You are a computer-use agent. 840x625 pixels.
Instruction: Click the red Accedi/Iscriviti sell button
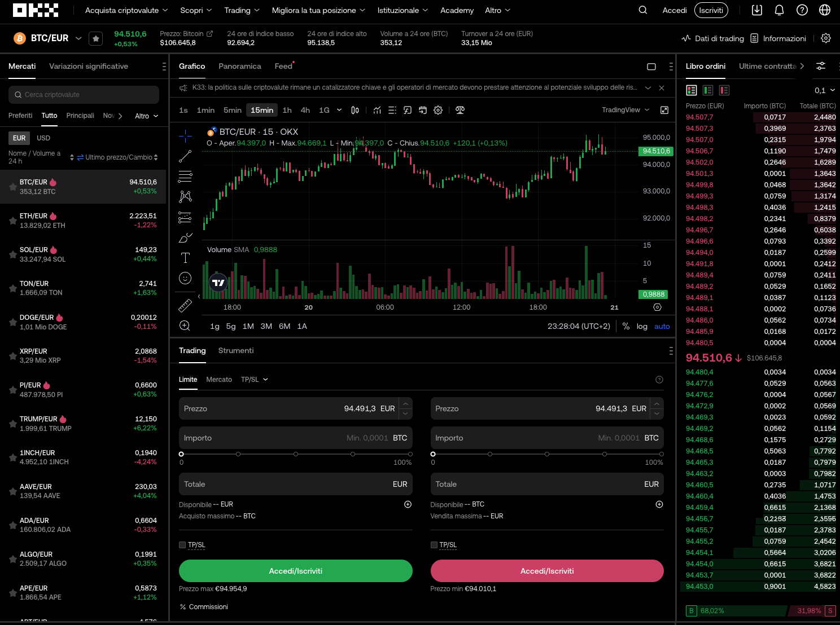pos(547,571)
